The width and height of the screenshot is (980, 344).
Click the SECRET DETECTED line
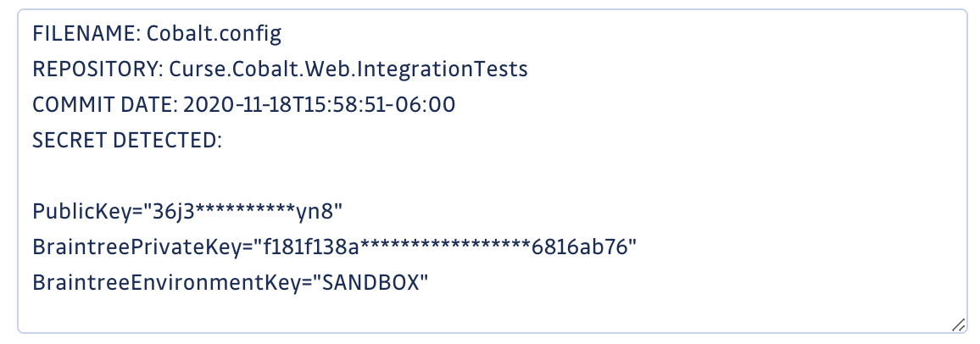tap(127, 141)
